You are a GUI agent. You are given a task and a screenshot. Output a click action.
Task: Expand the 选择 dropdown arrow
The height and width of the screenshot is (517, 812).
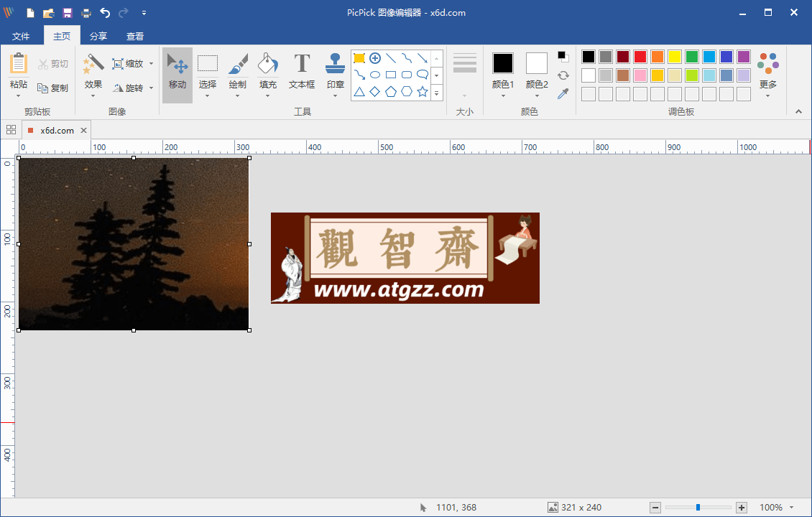pyautogui.click(x=207, y=96)
